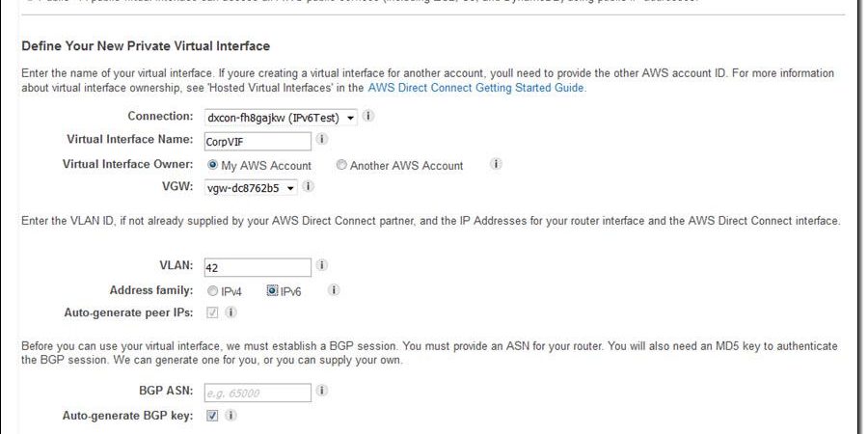Open the VGW dropdown vgw-dc8762b5
Screen dimensions: 868x434
pyautogui.click(x=251, y=188)
